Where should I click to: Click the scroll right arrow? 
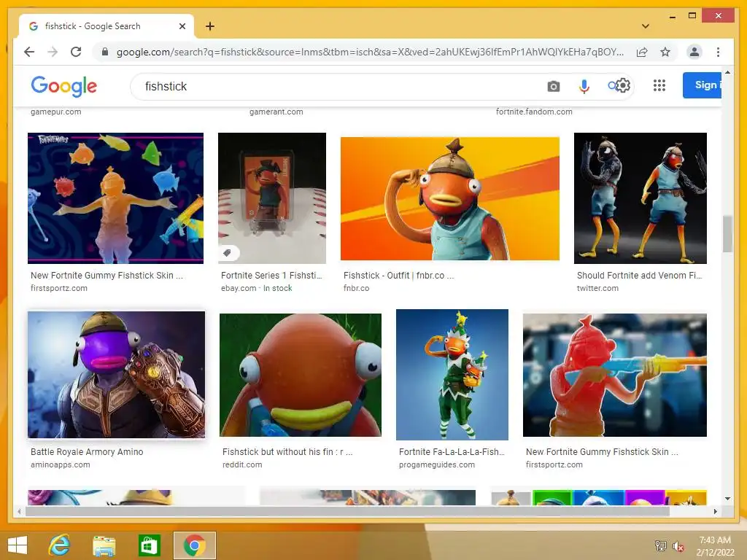point(715,511)
